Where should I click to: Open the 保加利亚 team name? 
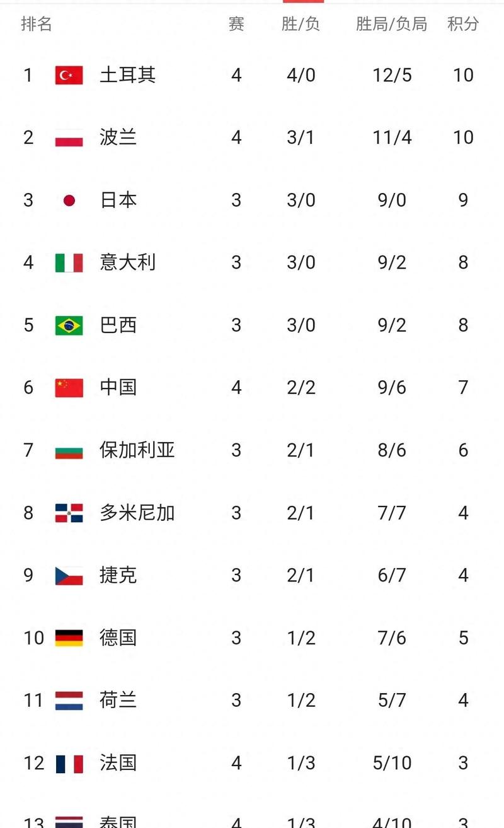pos(137,450)
